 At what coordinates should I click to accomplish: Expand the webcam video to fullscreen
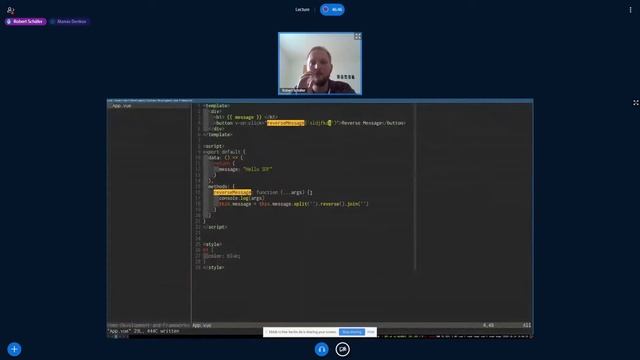click(358, 36)
